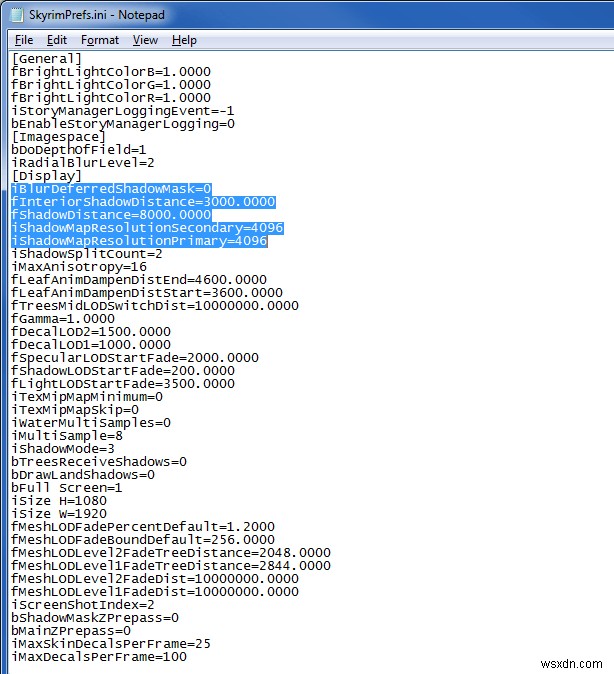The height and width of the screenshot is (674, 614).
Task: Click the iShadowSplitCount=2 line
Action: [x=87, y=254]
